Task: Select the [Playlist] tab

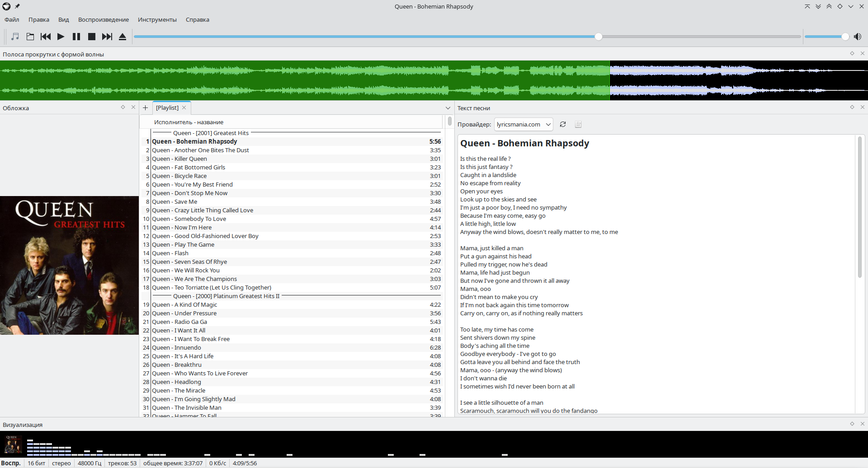Action: tap(167, 108)
